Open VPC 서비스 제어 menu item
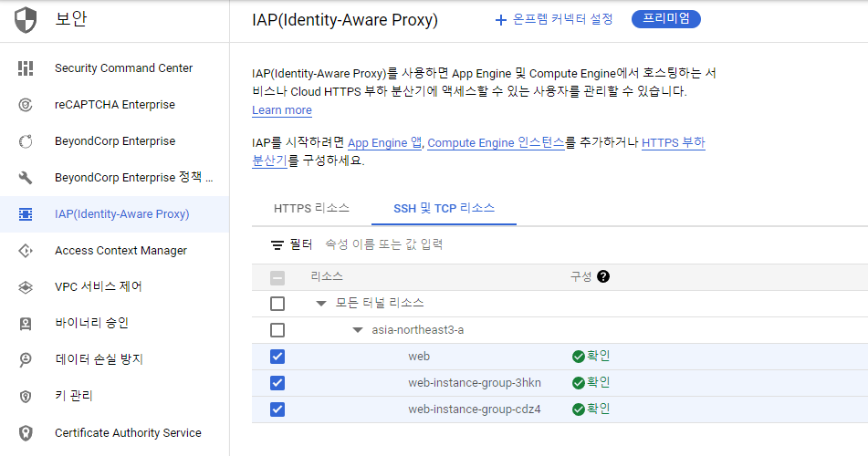This screenshot has width=868, height=456. click(x=115, y=286)
